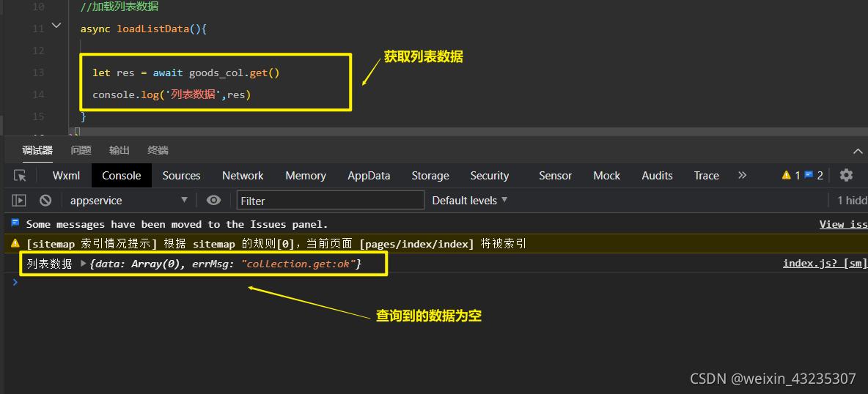Clear the console with the ban icon
This screenshot has height=394, width=868.
click(x=45, y=201)
